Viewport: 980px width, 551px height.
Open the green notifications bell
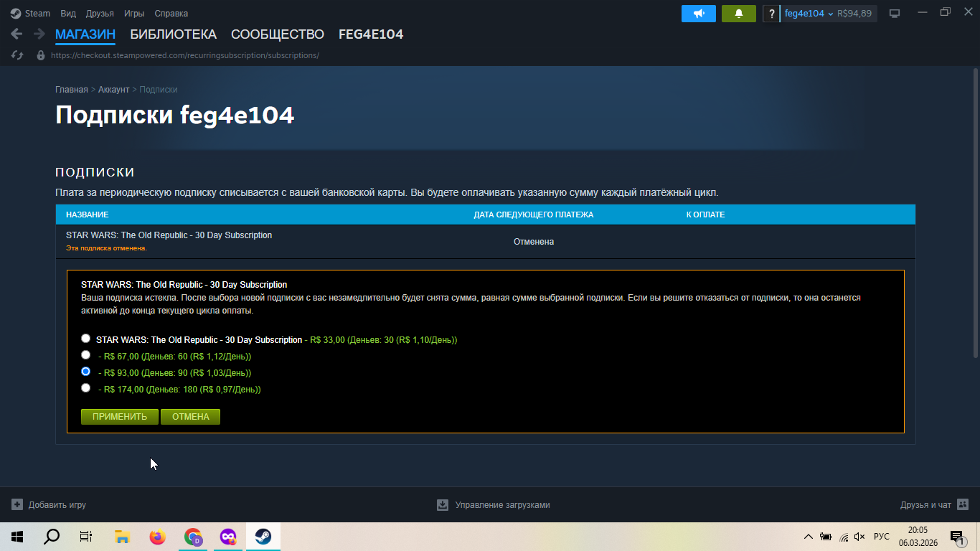coord(738,14)
